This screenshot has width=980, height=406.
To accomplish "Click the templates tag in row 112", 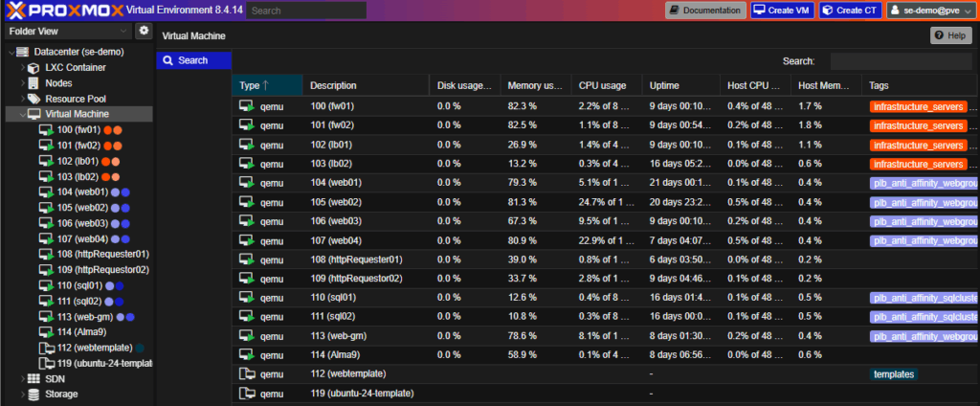I will [894, 374].
